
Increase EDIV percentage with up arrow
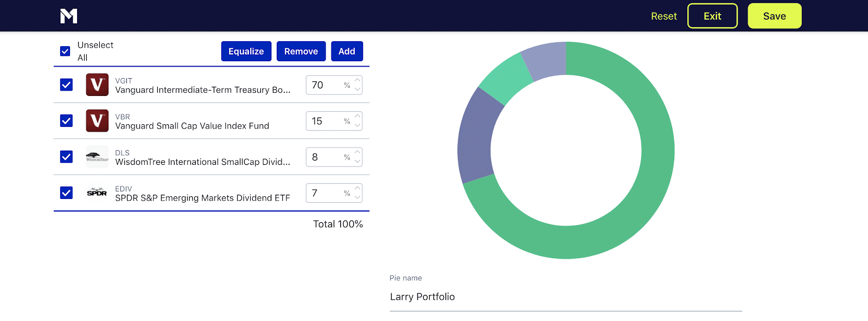(x=358, y=188)
